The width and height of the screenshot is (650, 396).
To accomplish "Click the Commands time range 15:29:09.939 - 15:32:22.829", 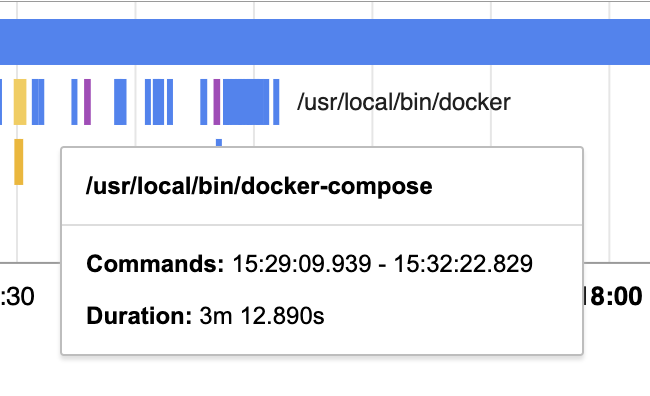I will tap(382, 264).
